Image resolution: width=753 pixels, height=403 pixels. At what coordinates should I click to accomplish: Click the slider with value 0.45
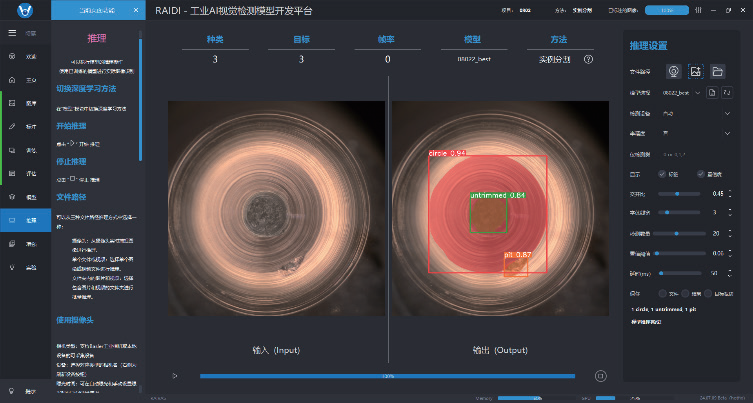[679, 194]
